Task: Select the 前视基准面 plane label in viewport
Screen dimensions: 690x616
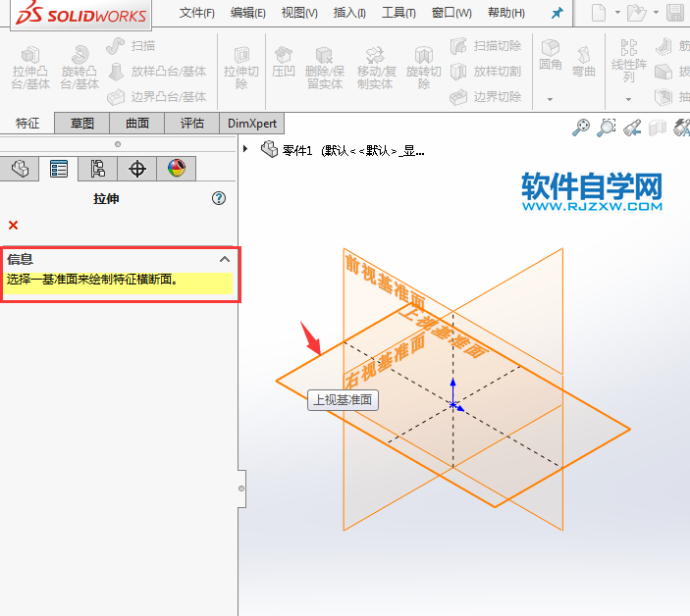Action: pyautogui.click(x=385, y=282)
